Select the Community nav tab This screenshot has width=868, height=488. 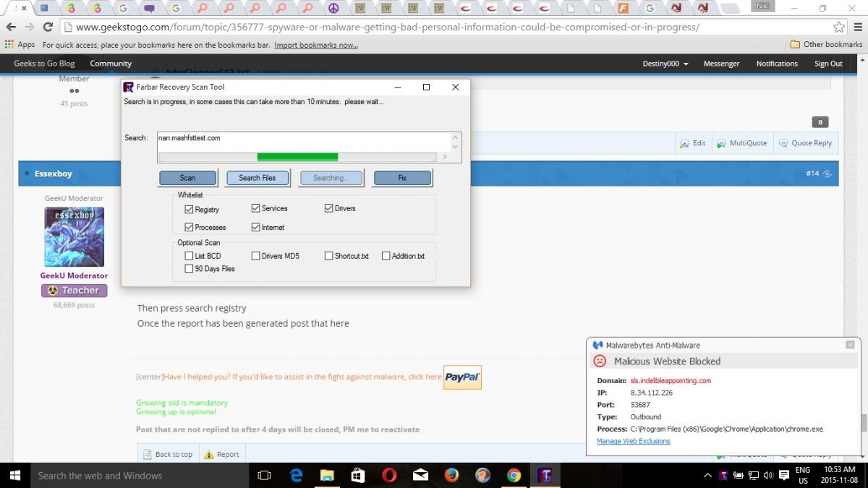(111, 64)
